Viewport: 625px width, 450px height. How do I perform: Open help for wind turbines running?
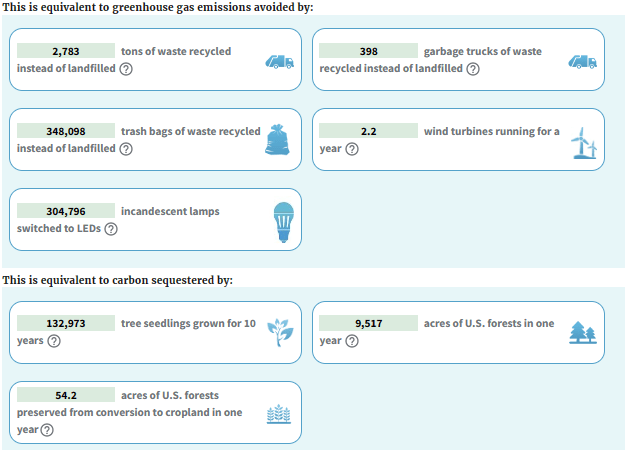[352, 149]
